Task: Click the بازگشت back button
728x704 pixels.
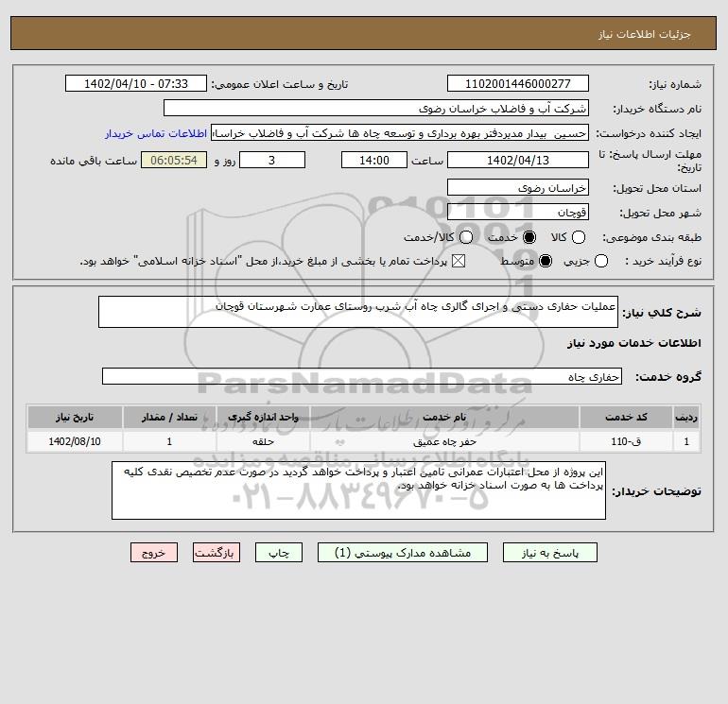Action: click(217, 553)
